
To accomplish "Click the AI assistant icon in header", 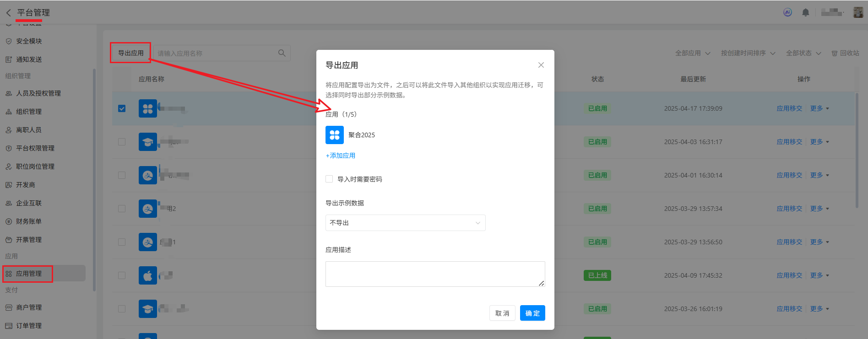I will pyautogui.click(x=787, y=12).
